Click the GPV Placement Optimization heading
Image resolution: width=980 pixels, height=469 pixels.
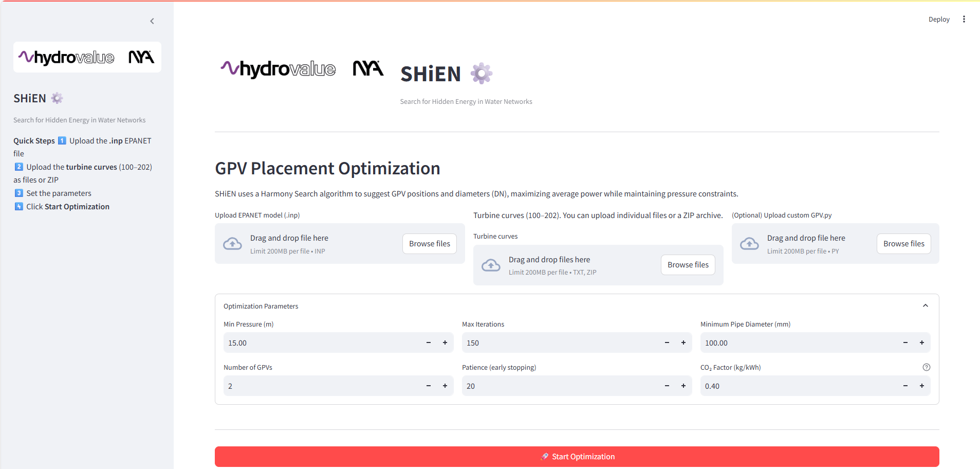coord(327,169)
